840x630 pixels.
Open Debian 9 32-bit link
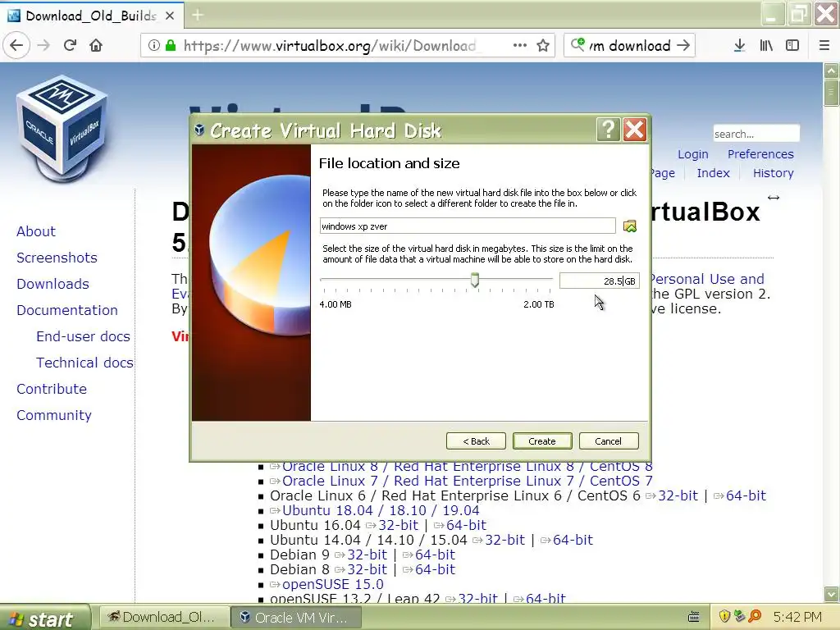pos(367,555)
